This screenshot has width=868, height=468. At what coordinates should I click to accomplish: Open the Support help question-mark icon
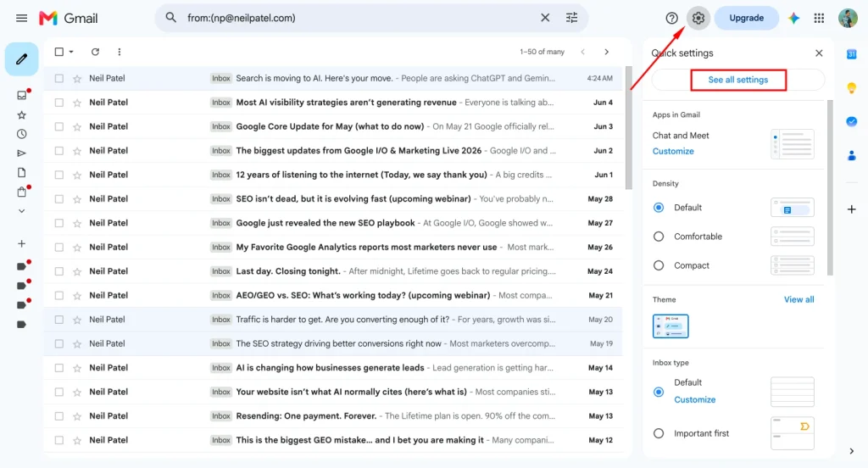[671, 19]
